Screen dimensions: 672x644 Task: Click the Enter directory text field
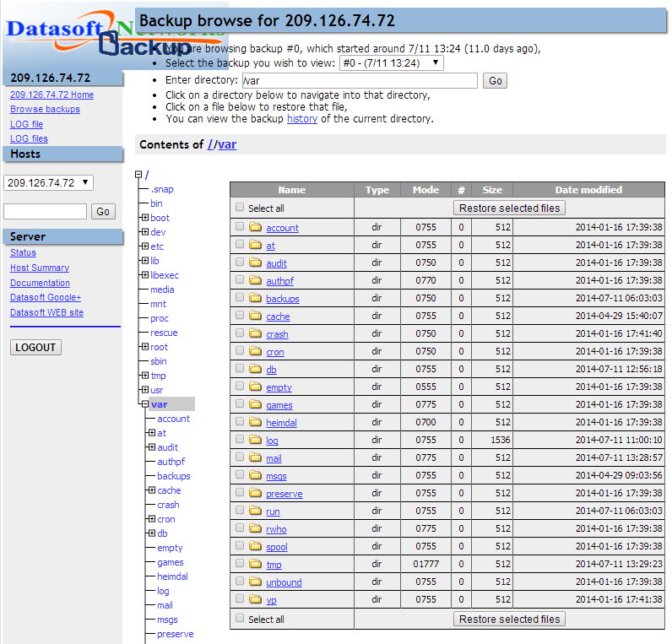(x=360, y=81)
